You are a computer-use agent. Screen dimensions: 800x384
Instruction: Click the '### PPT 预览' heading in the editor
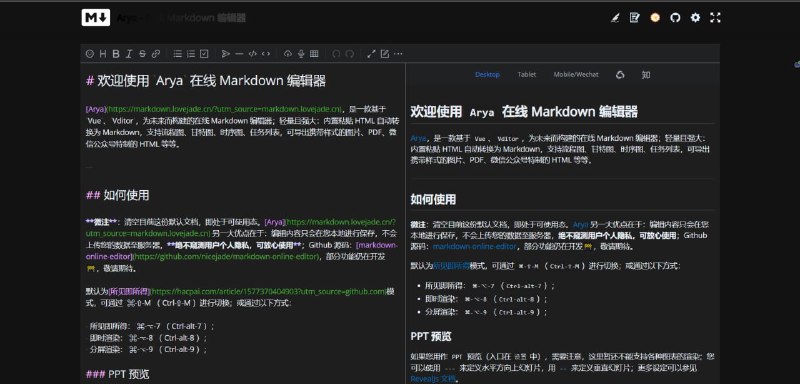[117, 374]
